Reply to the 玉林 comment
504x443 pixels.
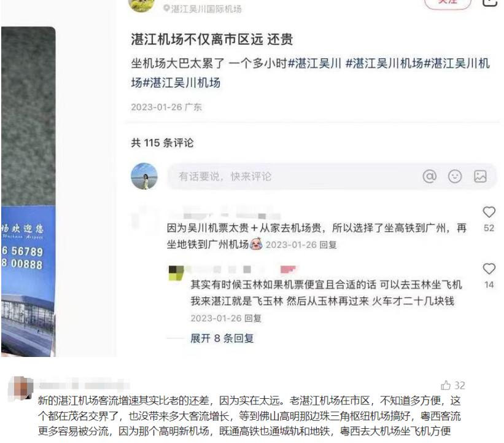(x=253, y=318)
